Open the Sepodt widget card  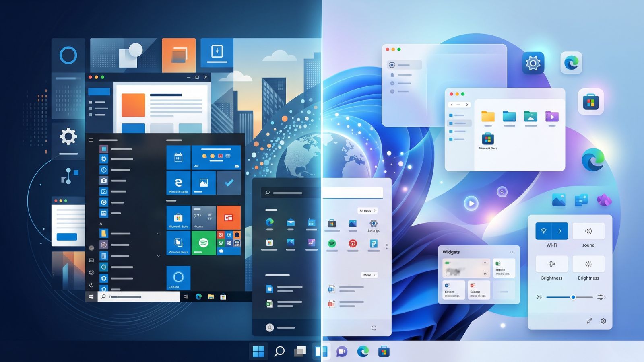click(504, 268)
